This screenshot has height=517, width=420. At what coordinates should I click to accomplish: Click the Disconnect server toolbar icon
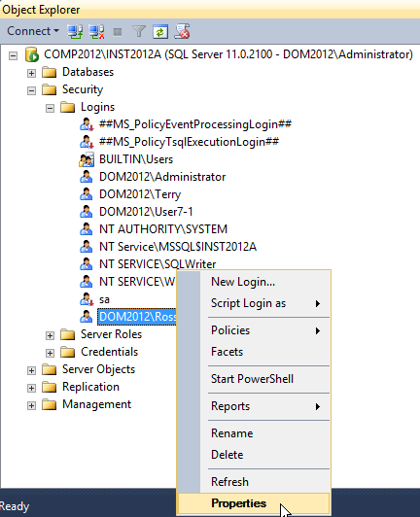(96, 32)
